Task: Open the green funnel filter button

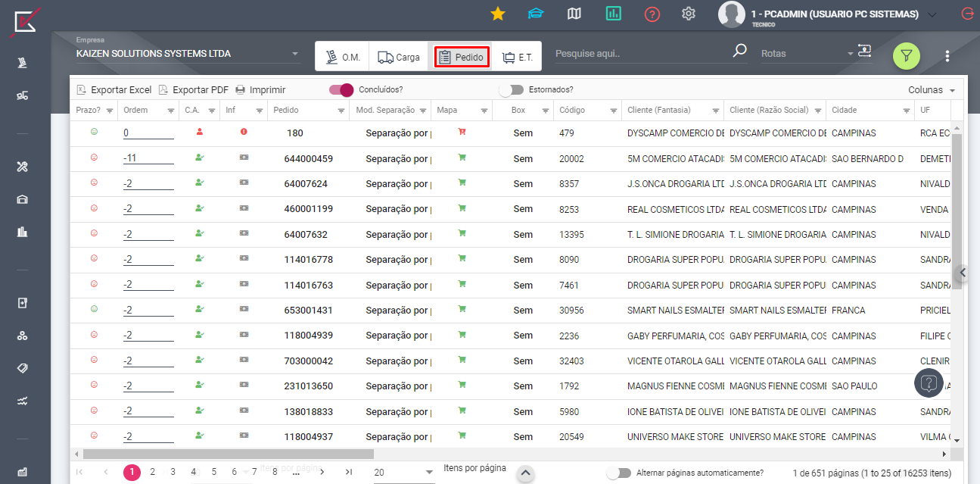Action: click(907, 55)
